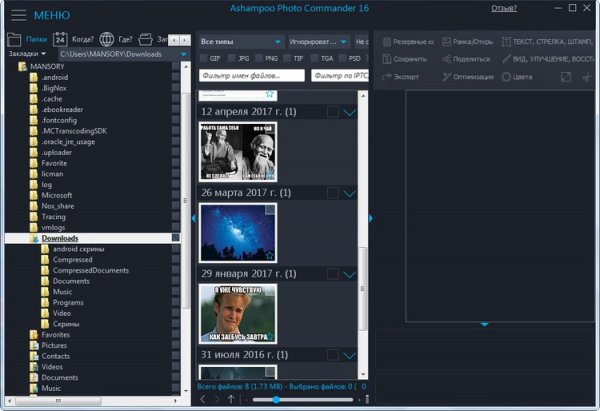Screen dimensions: 600x411
Task: Click the Резервные копии button
Action: [405, 42]
